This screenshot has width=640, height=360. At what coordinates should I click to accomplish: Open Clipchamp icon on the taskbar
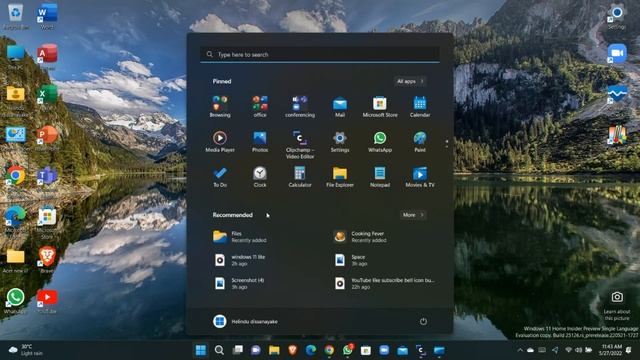[421, 350]
